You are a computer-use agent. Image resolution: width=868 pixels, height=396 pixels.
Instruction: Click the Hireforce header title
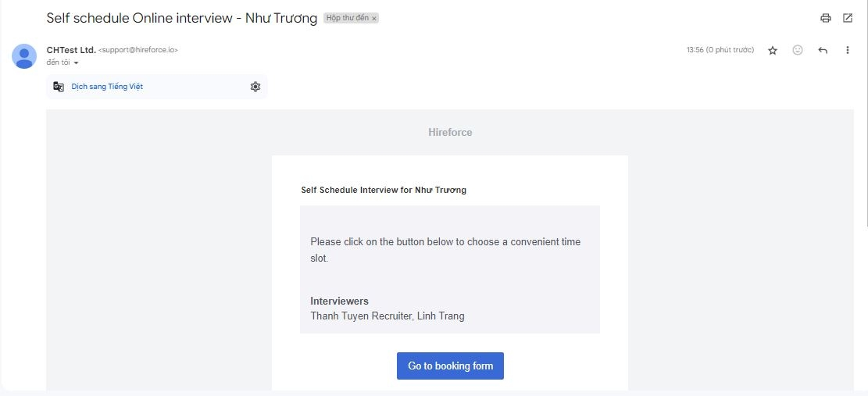pos(450,133)
